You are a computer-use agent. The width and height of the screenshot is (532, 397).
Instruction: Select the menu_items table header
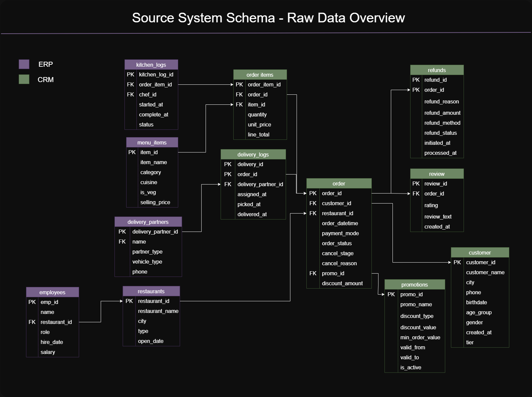coord(152,142)
